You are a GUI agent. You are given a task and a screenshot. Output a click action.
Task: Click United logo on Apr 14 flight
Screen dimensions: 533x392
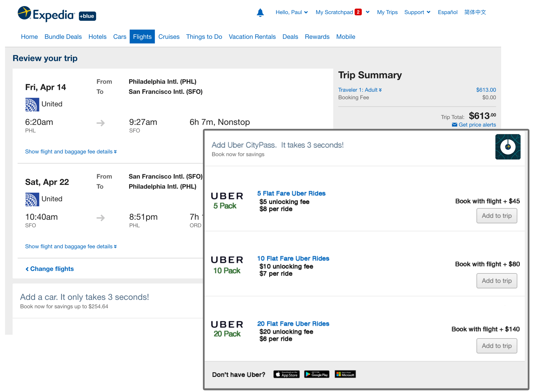pos(32,104)
